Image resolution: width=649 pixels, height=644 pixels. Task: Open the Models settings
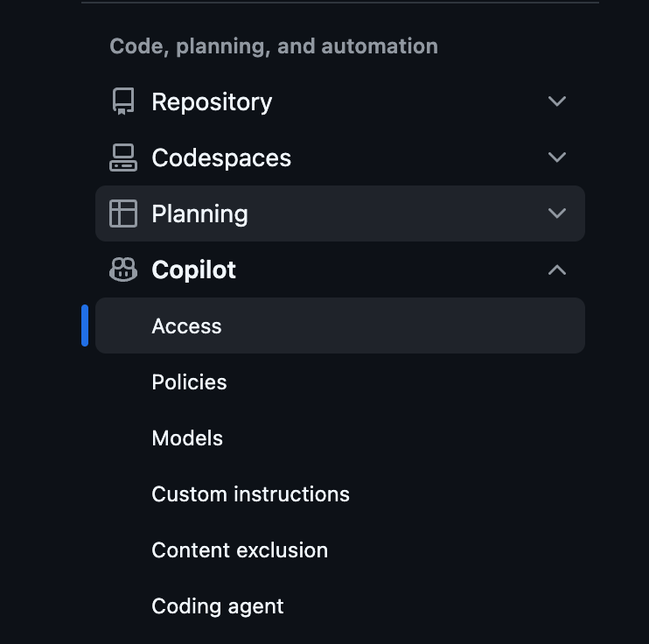187,438
